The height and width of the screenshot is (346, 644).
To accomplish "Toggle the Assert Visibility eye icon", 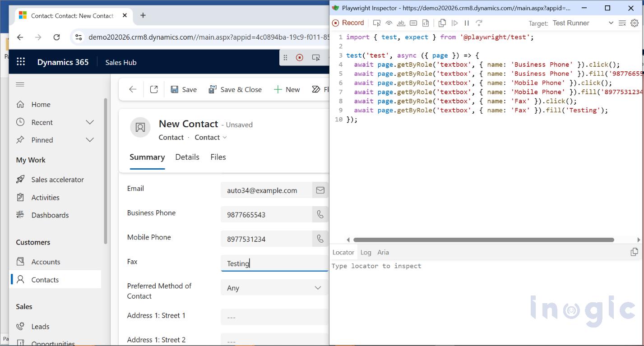I will (389, 23).
